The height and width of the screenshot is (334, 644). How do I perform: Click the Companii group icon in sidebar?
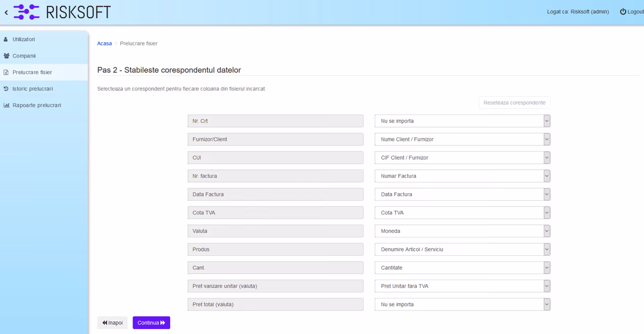(x=7, y=56)
